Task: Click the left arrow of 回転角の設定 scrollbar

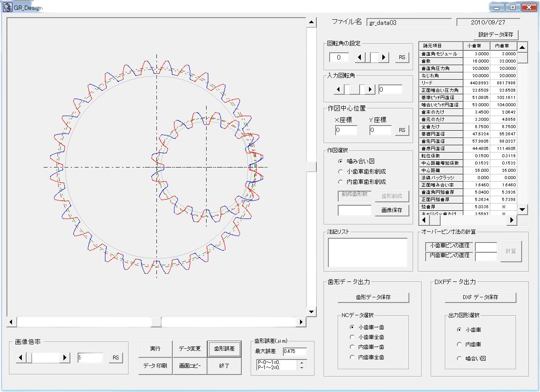Action: tap(360, 57)
